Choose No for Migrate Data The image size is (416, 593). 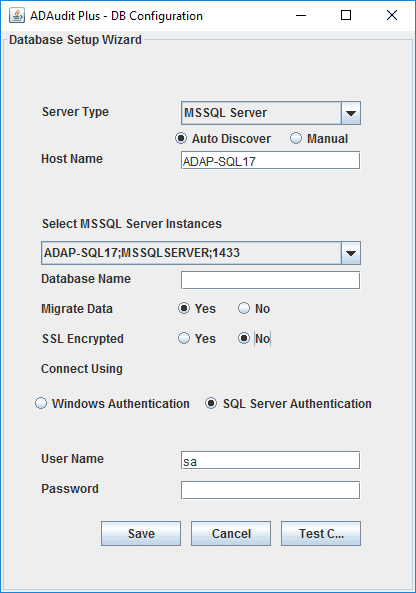(x=244, y=308)
